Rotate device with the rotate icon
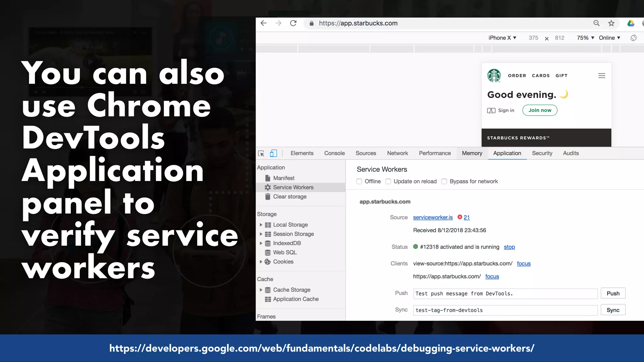Screen dimensions: 644x362 click(x=634, y=38)
